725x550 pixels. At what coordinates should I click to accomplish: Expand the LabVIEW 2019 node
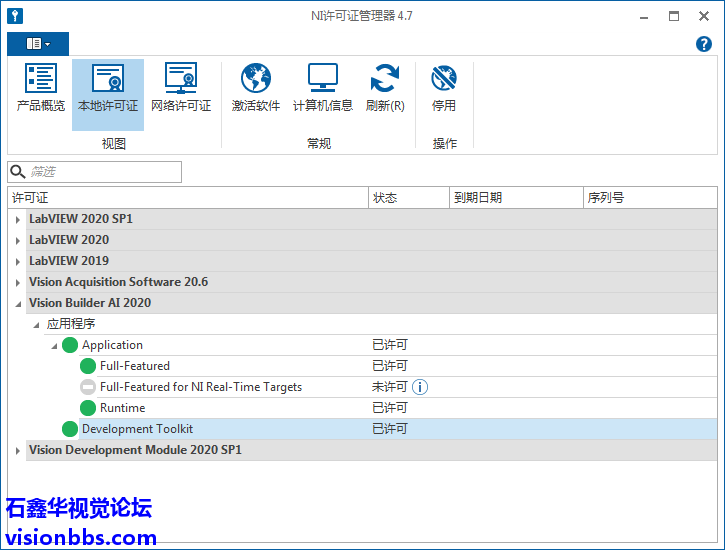click(18, 261)
